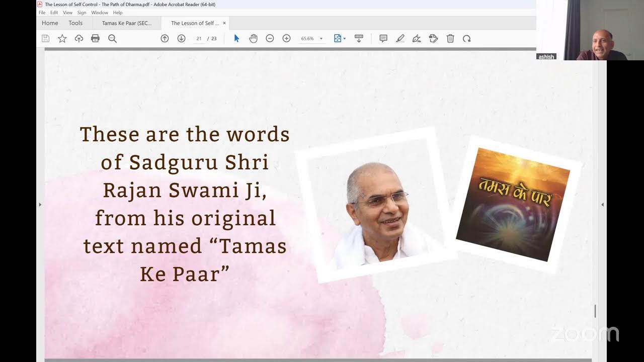Switch to the Tools tab
Viewport: 644px width, 362px height.
click(x=75, y=23)
